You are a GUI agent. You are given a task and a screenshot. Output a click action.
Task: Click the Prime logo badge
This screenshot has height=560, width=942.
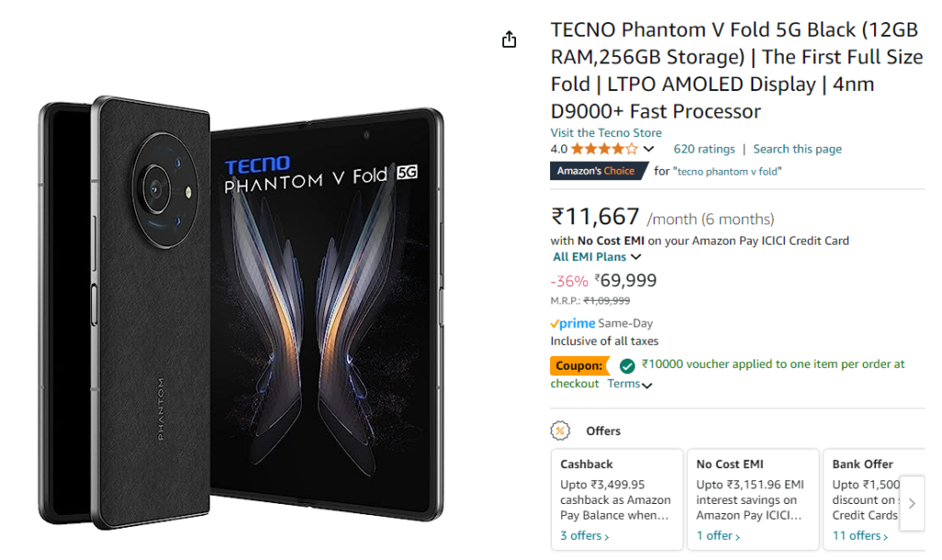[572, 324]
